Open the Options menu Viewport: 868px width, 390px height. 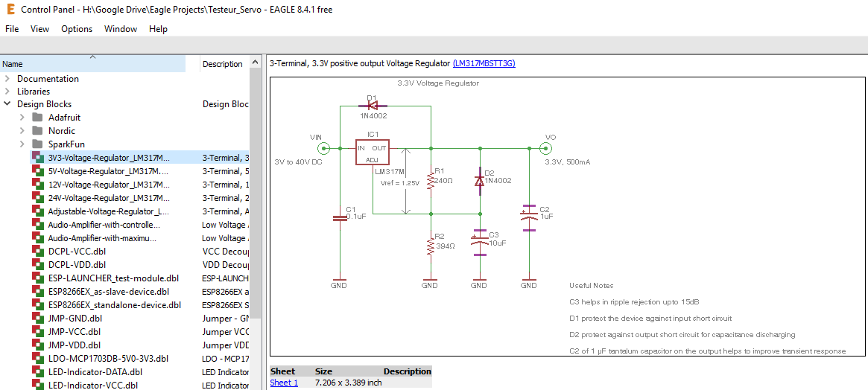click(77, 29)
